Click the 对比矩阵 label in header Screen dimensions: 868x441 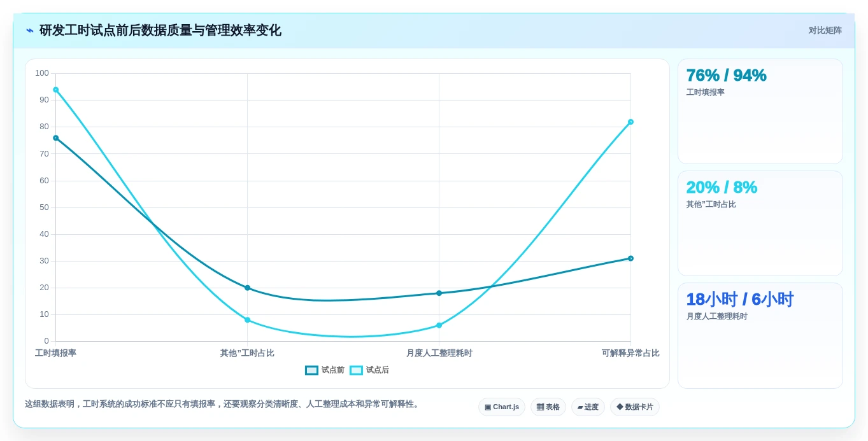[825, 31]
